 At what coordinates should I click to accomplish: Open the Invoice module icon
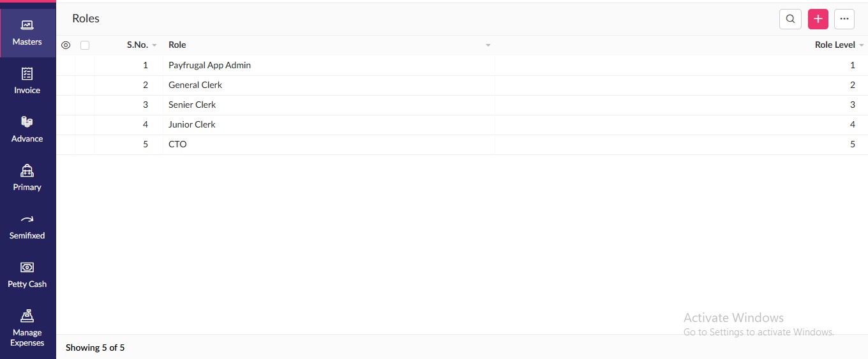pos(27,74)
